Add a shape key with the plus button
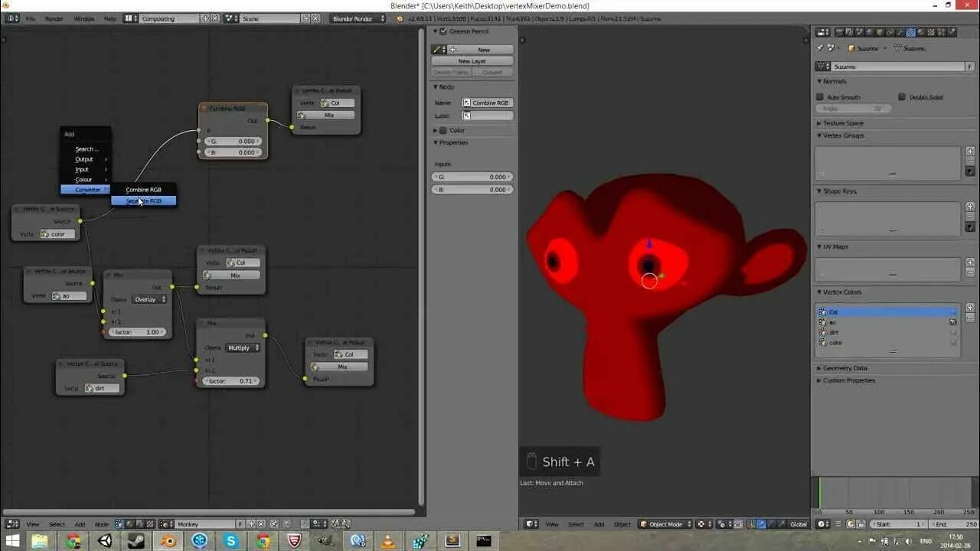Screen dimensions: 980x551 pyautogui.click(x=970, y=207)
